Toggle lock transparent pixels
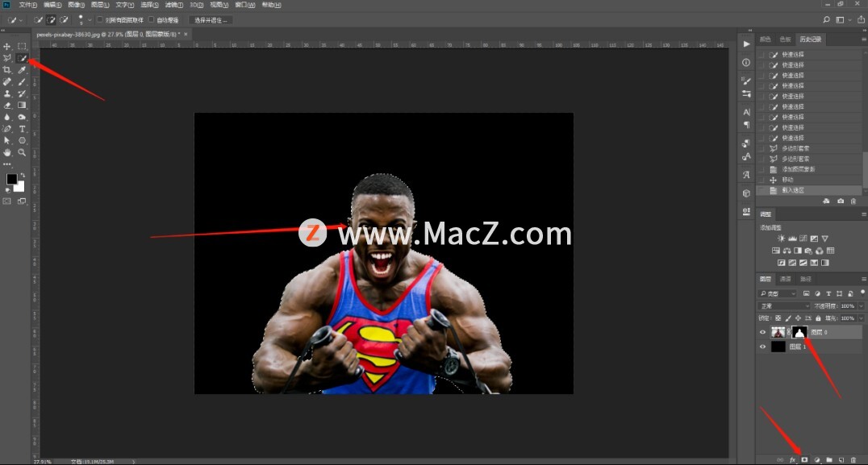Image resolution: width=868 pixels, height=465 pixels. 778,318
